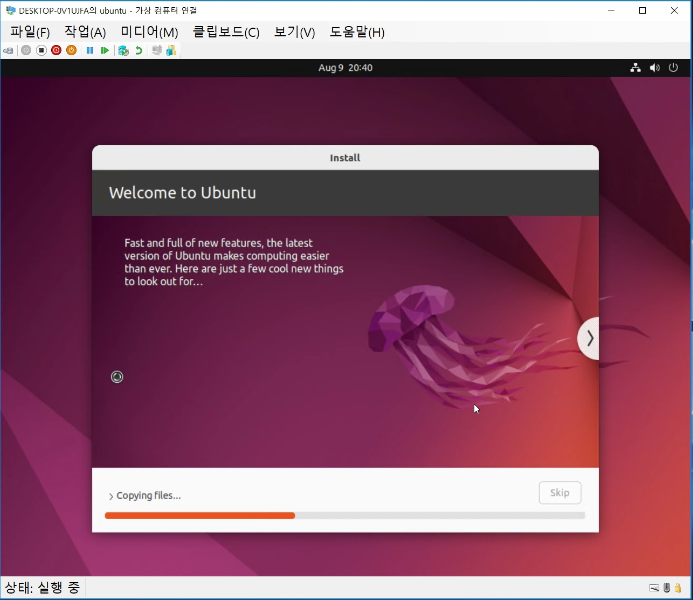Click the yellow-blue share toolbar icon
693x600 pixels.
[x=171, y=50]
